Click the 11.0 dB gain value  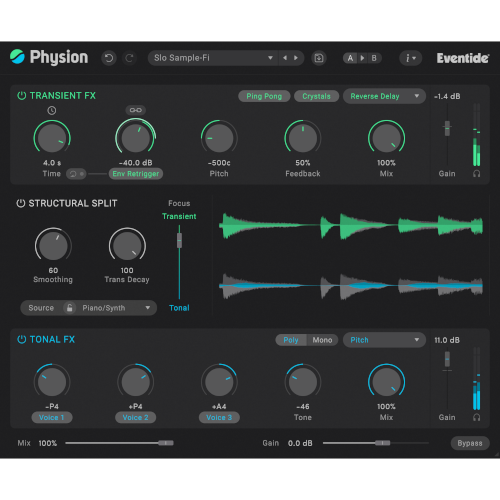point(447,340)
